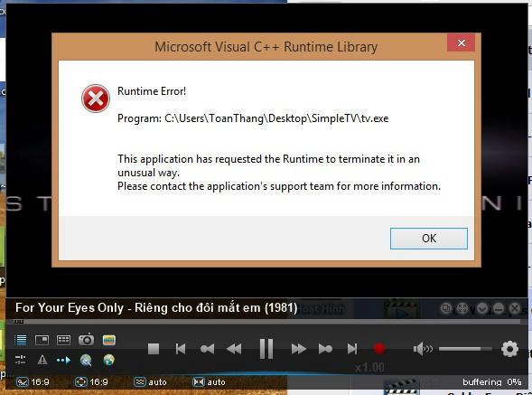
Task: Take a snapshot with the camera icon
Action: 86,340
